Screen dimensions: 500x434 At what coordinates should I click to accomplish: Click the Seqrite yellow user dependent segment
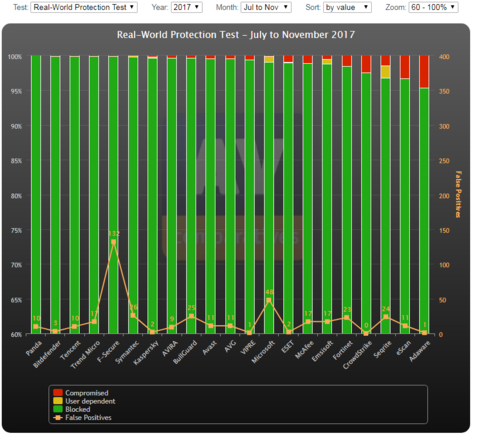click(386, 72)
